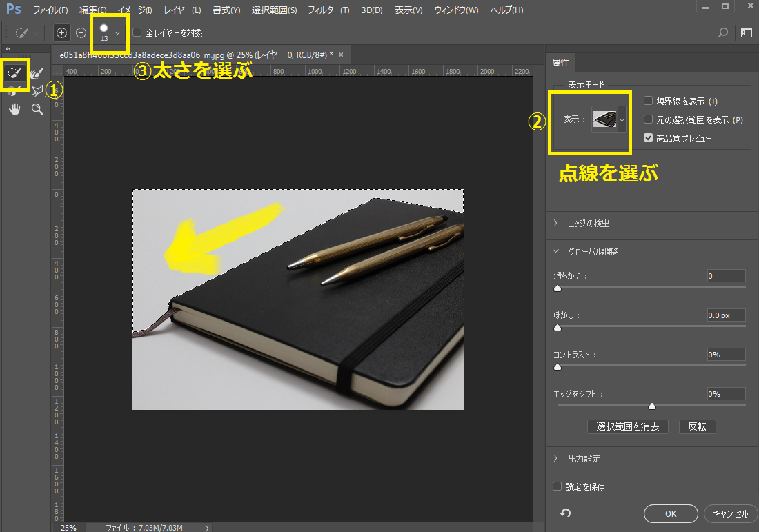Select the Refine Edge Brush tool

click(x=37, y=73)
